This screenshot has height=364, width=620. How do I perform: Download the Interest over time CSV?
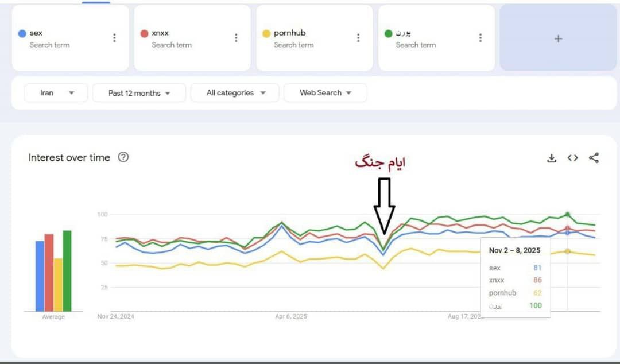[x=552, y=158]
